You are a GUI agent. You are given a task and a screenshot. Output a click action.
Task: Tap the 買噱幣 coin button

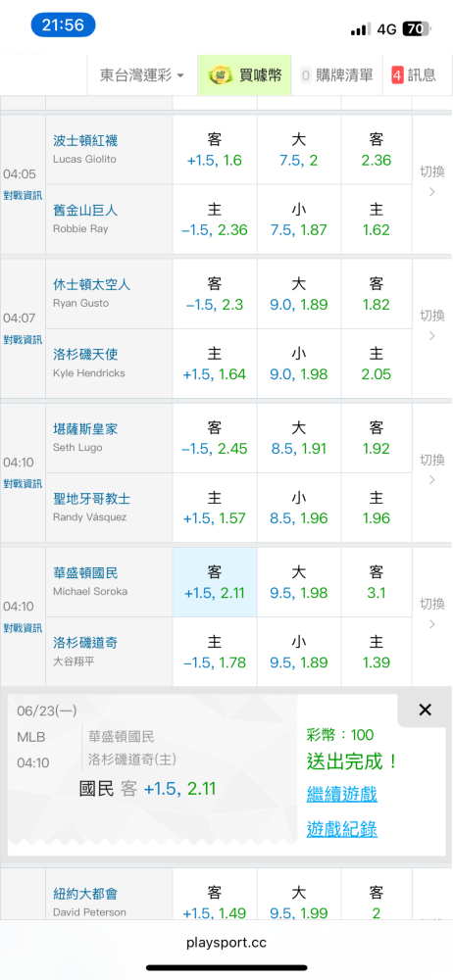click(x=245, y=75)
